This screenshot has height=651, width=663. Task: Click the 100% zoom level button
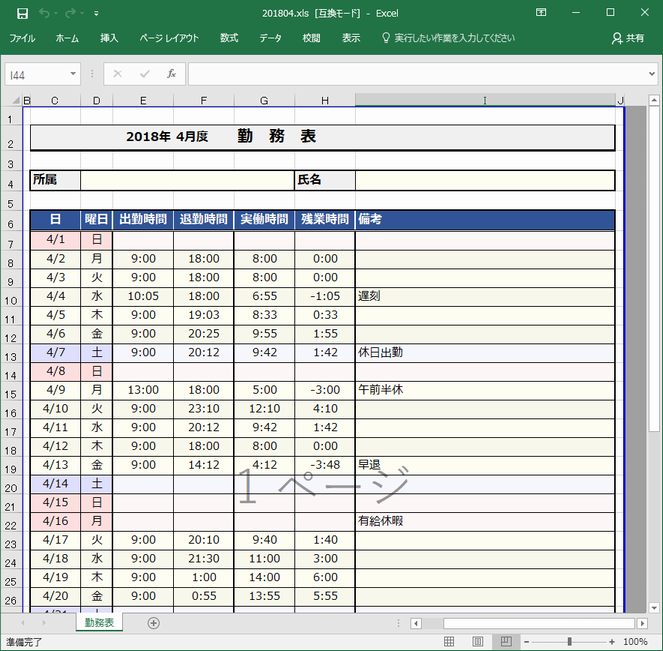[x=635, y=641]
